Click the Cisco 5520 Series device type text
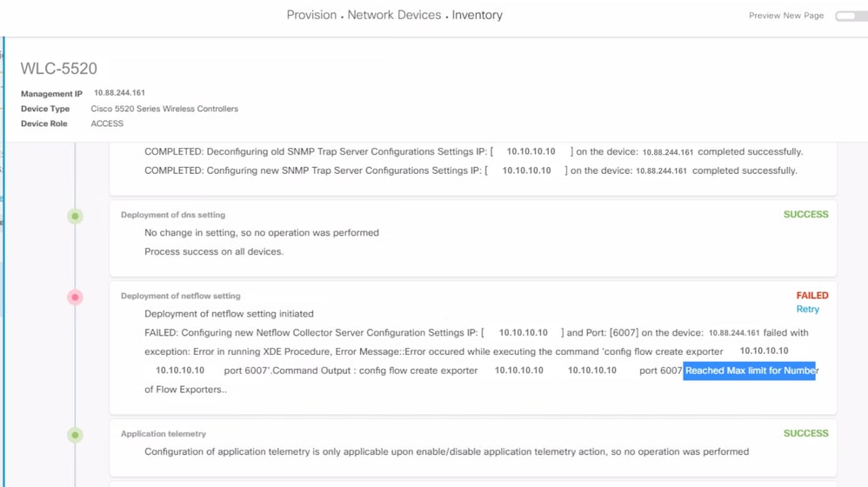 [x=164, y=109]
